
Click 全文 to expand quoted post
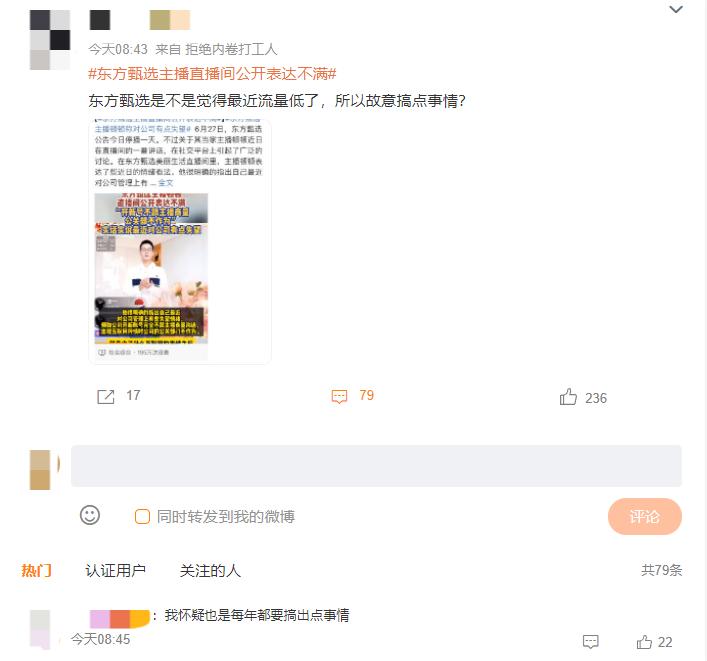[165, 183]
